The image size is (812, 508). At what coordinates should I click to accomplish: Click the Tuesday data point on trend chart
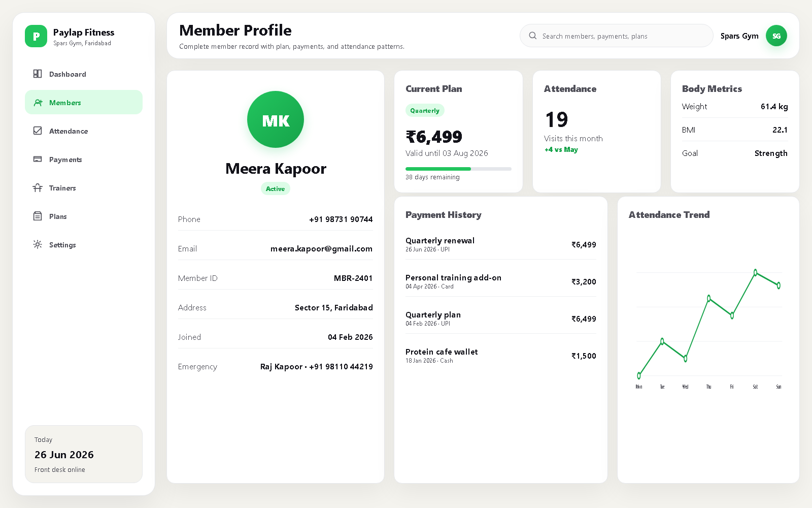click(662, 341)
